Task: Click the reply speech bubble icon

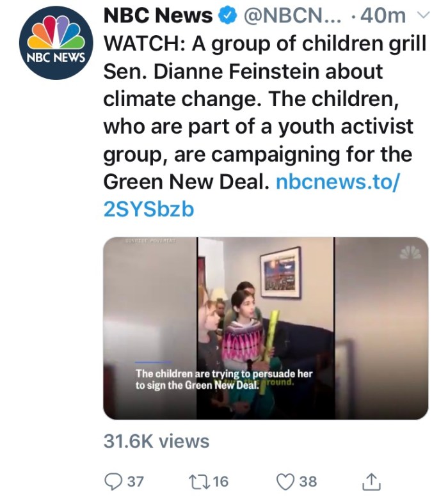Action: pyautogui.click(x=113, y=481)
